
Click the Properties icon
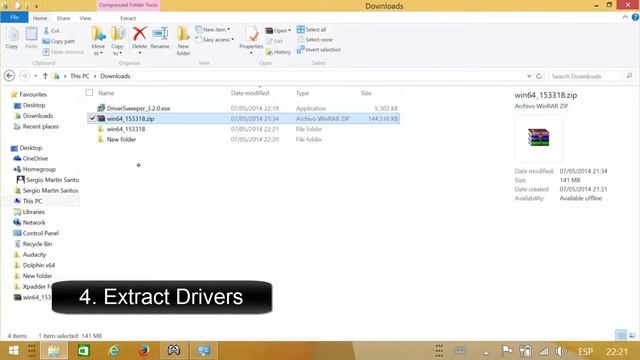pos(251,40)
